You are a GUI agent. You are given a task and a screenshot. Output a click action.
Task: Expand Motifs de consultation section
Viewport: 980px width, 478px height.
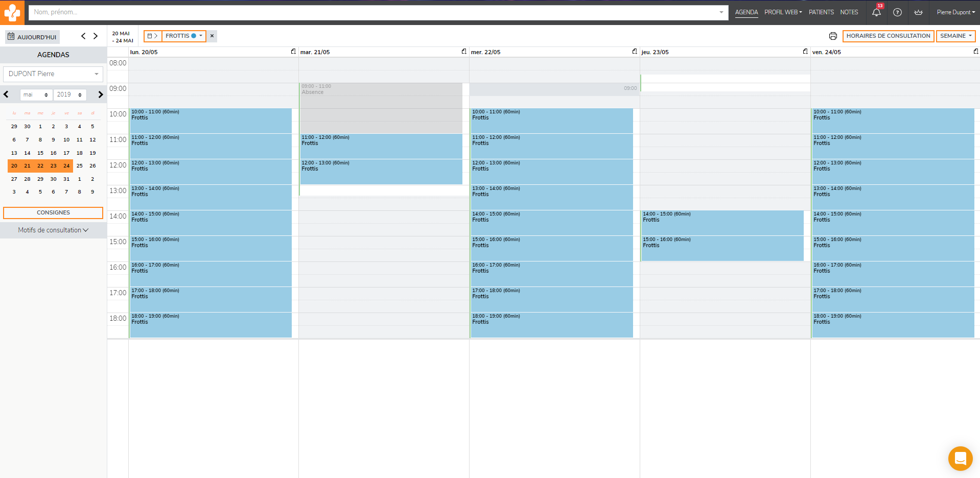click(53, 230)
